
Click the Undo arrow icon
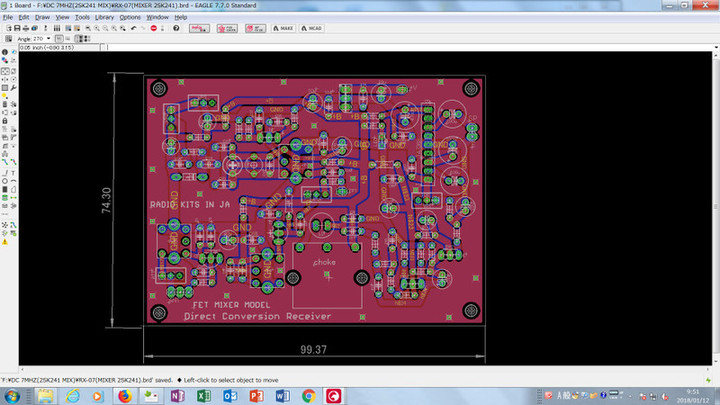pos(133,28)
